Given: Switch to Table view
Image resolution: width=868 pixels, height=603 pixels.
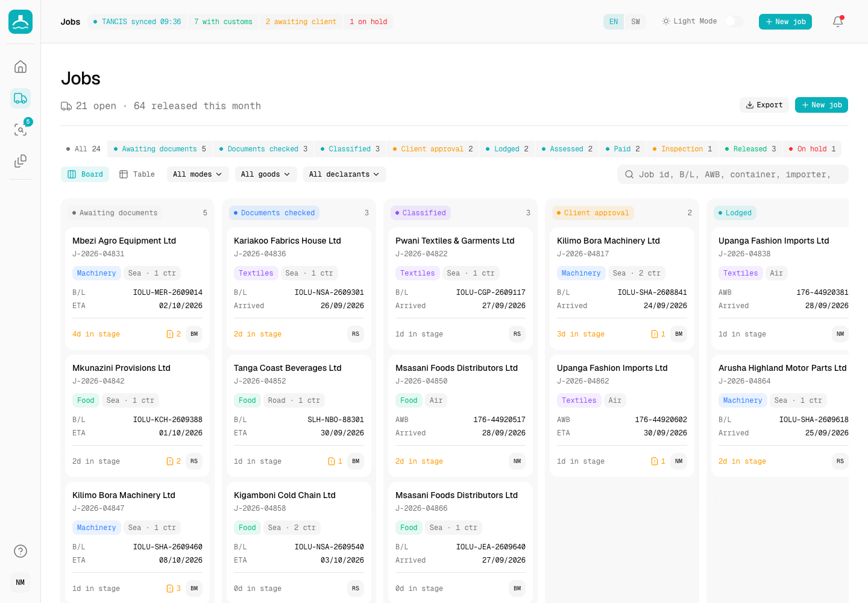Looking at the screenshot, I should pos(137,174).
